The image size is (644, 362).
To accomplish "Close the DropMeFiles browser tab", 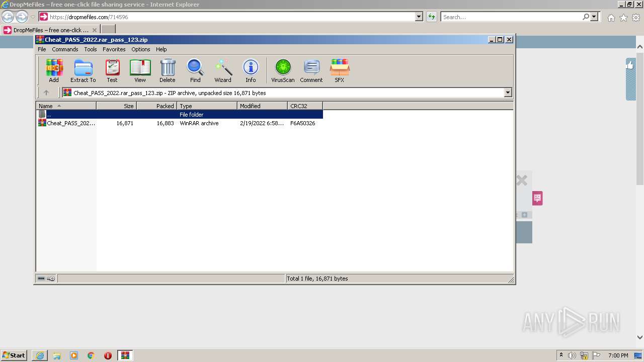I will (94, 30).
